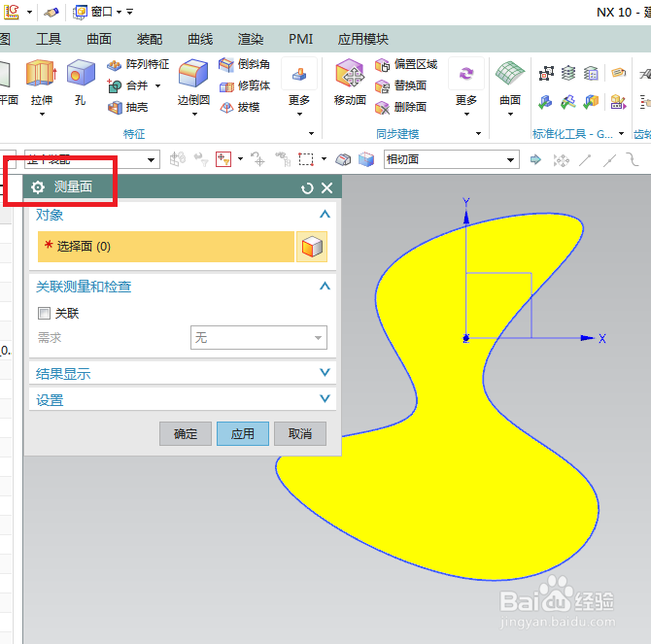Open the dialog gear settings icon
The height and width of the screenshot is (644, 651).
coord(38,187)
